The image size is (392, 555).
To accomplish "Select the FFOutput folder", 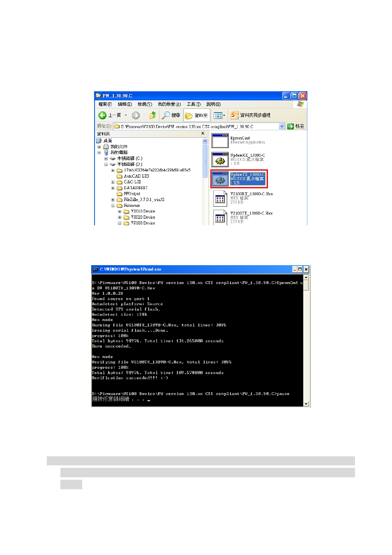I will click(x=132, y=194).
